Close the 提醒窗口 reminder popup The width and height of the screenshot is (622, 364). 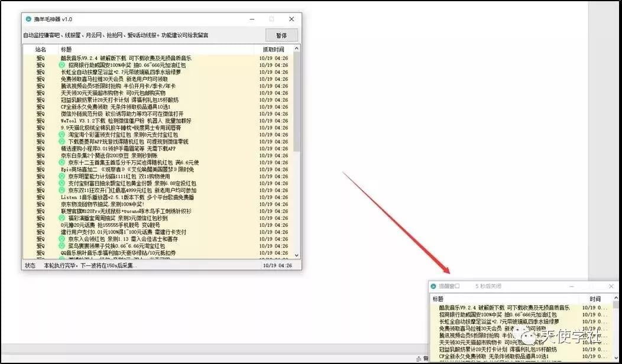click(611, 286)
